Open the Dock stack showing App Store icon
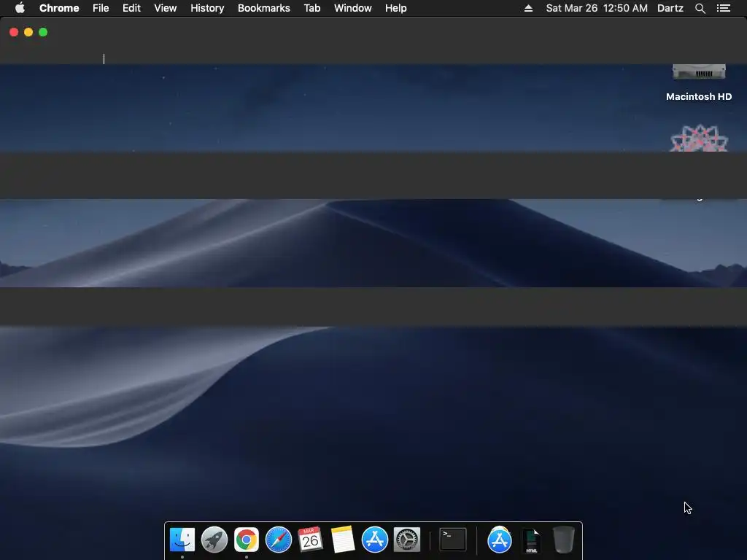This screenshot has width=747, height=560. [x=499, y=540]
